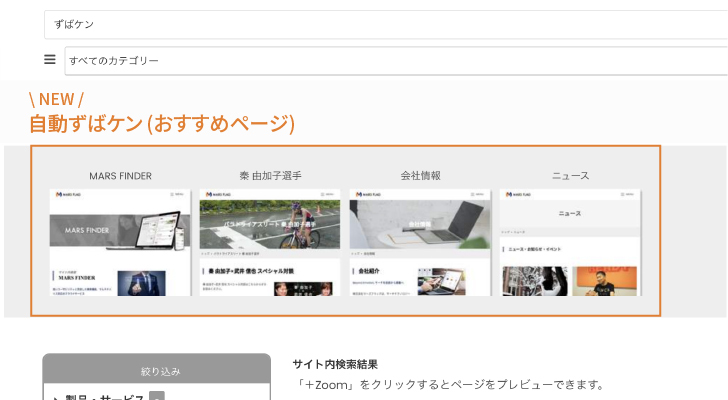Open the すべてのカテゴリー category dropdown
This screenshot has height=400, width=728.
[396, 61]
